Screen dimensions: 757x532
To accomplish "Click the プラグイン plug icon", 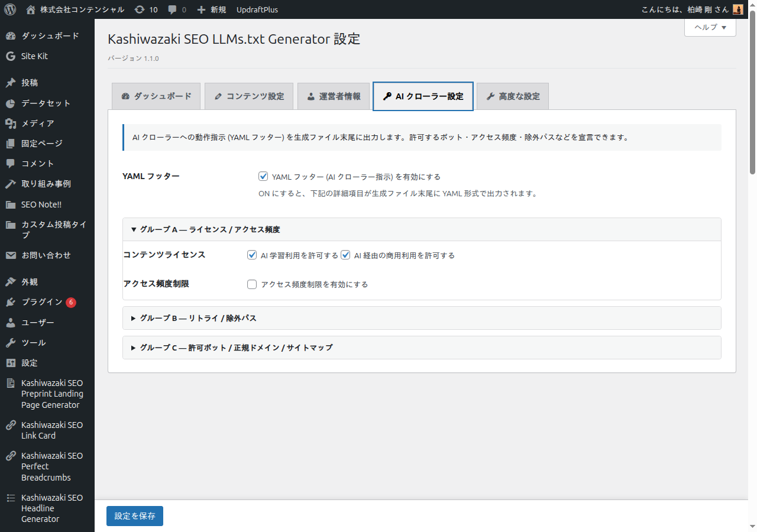I will click(11, 302).
